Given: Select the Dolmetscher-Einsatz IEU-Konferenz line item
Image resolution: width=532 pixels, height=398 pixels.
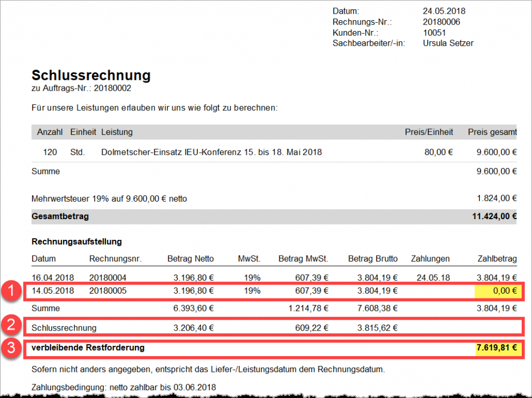Looking at the screenshot, I should (211, 152).
